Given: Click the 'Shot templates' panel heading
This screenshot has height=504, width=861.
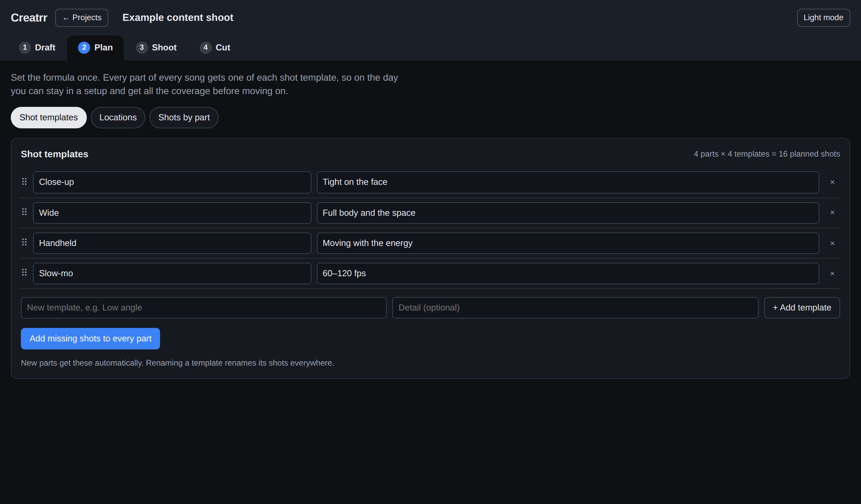Looking at the screenshot, I should pos(55,154).
